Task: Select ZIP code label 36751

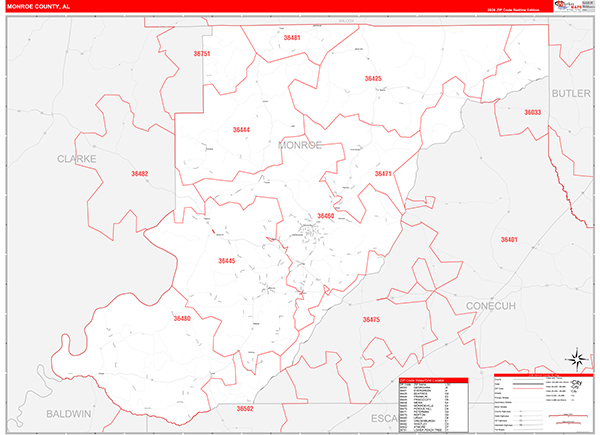Action: click(202, 54)
